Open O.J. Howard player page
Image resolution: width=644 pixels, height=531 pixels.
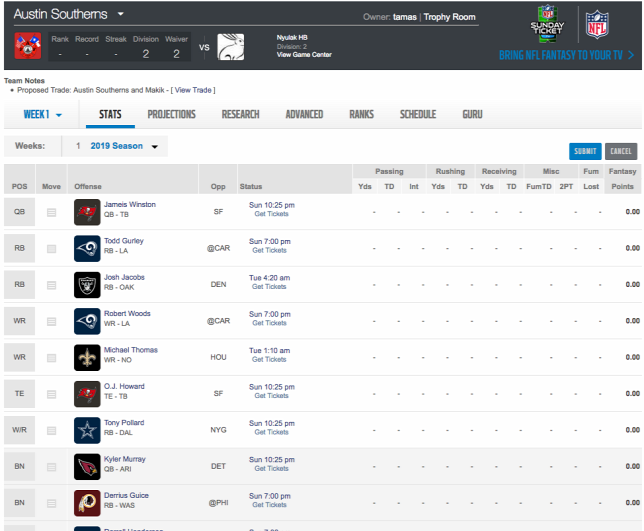(124, 386)
